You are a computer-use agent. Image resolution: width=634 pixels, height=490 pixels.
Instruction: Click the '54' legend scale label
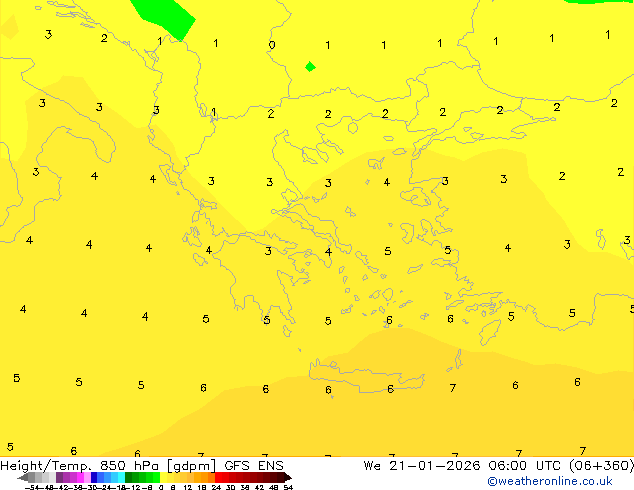tap(288, 487)
